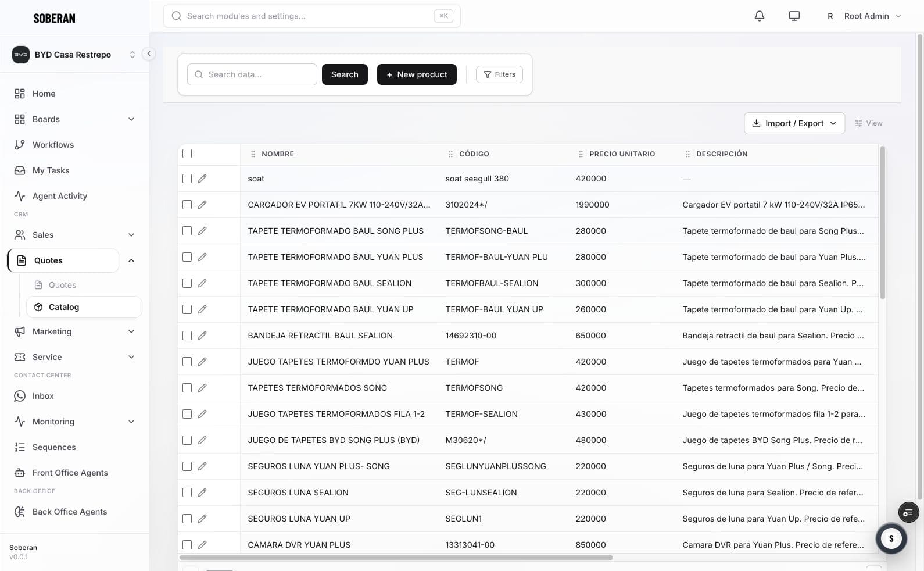The height and width of the screenshot is (571, 924).
Task: Edit TAPETES TERMOFORMADOS SONG row
Action: tap(202, 388)
